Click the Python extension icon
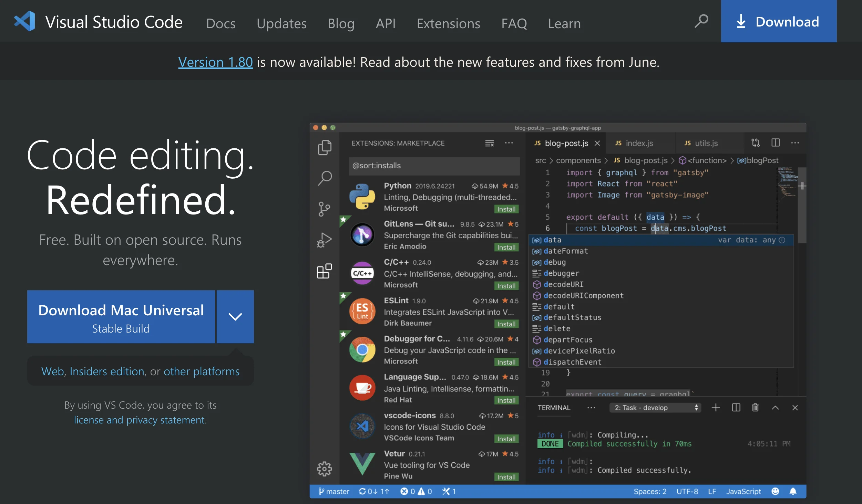This screenshot has height=504, width=862. [x=362, y=197]
